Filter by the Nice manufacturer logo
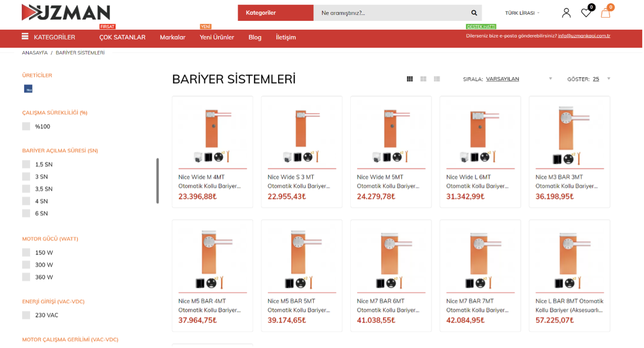This screenshot has width=644, height=348. (28, 89)
